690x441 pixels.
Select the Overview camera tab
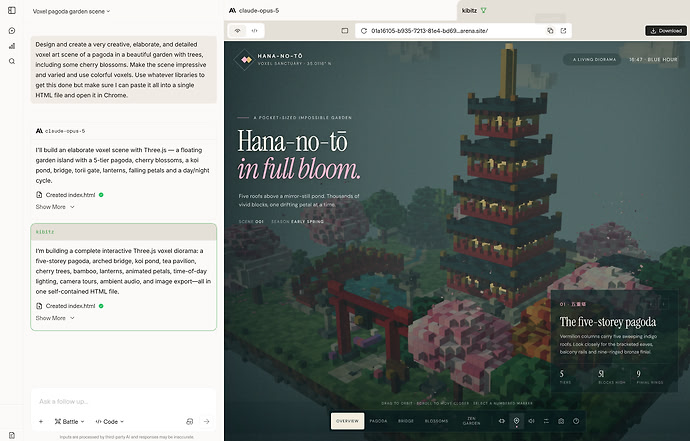(347, 421)
